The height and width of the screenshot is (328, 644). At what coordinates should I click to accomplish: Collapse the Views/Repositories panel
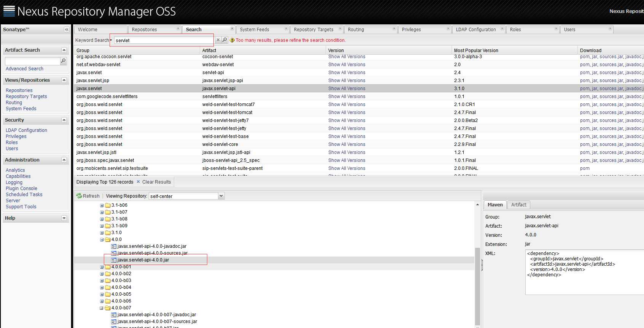pyautogui.click(x=64, y=80)
